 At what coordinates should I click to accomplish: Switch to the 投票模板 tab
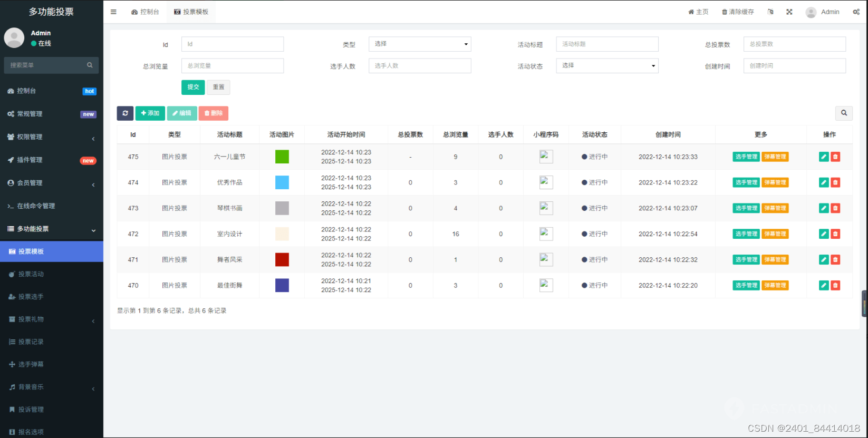tap(191, 12)
